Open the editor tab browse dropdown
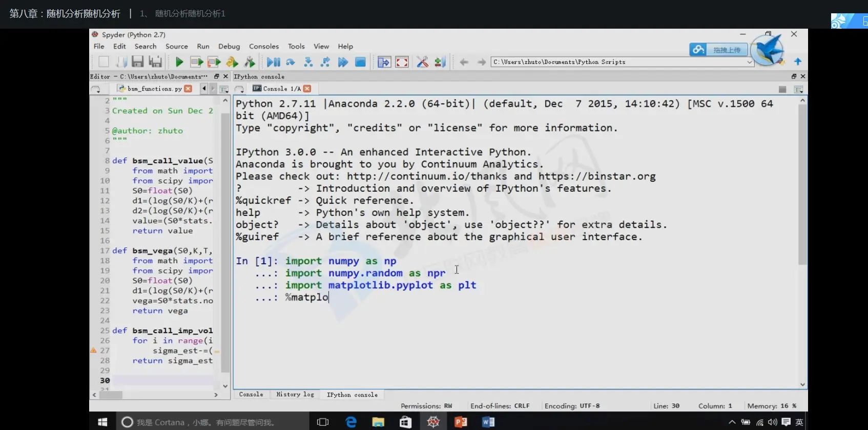The width and height of the screenshot is (868, 430). (95, 89)
